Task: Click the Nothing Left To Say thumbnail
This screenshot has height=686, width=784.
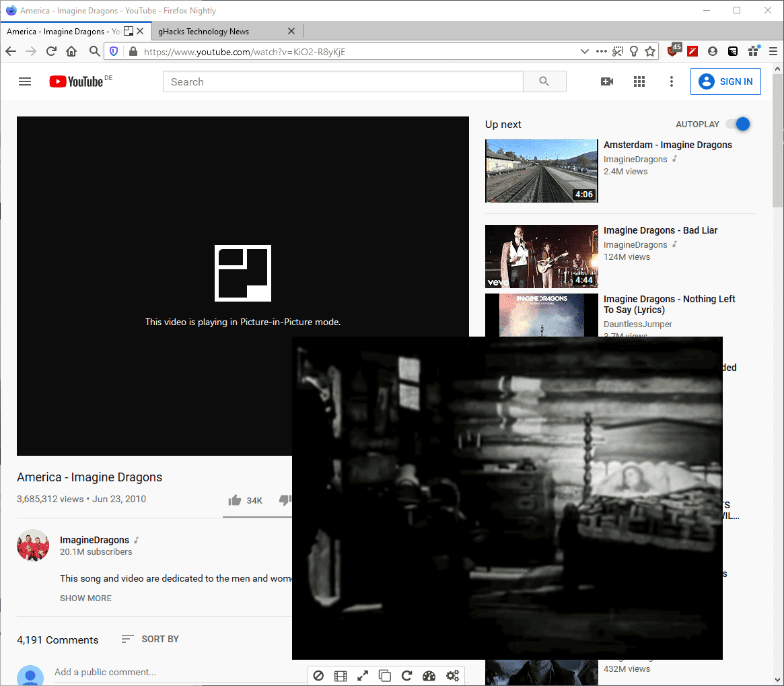Action: [542, 315]
